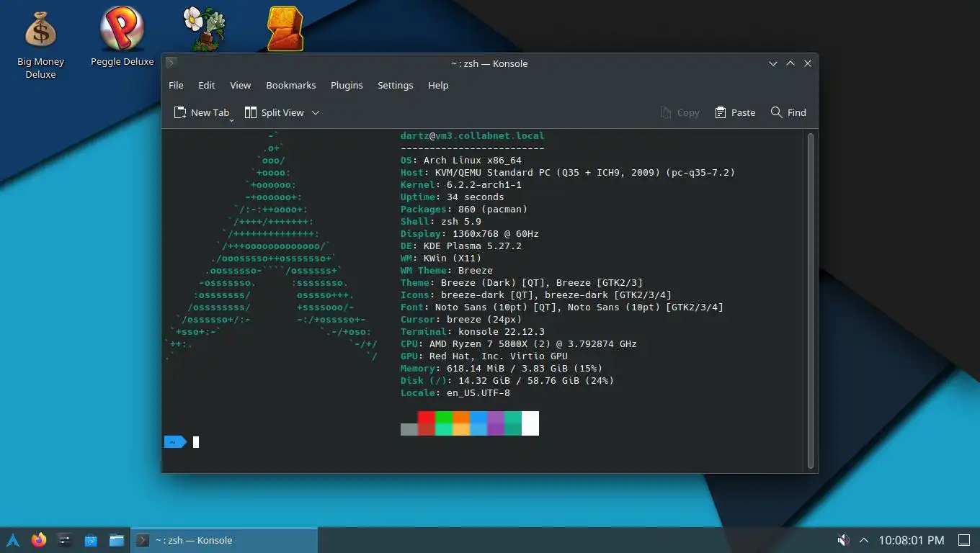This screenshot has height=553, width=980.
Task: Open Discover software center from taskbar
Action: (x=91, y=540)
